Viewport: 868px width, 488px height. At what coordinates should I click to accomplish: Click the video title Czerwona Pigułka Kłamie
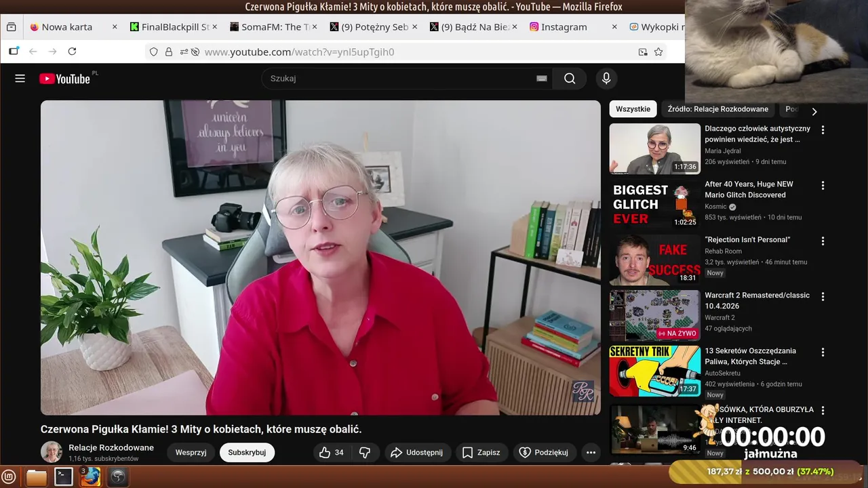pos(201,429)
